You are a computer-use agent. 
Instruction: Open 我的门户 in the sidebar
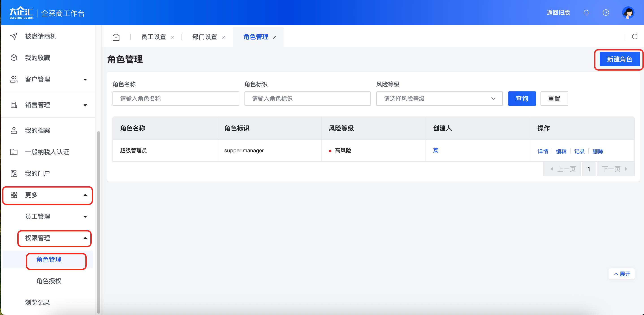[x=37, y=173]
